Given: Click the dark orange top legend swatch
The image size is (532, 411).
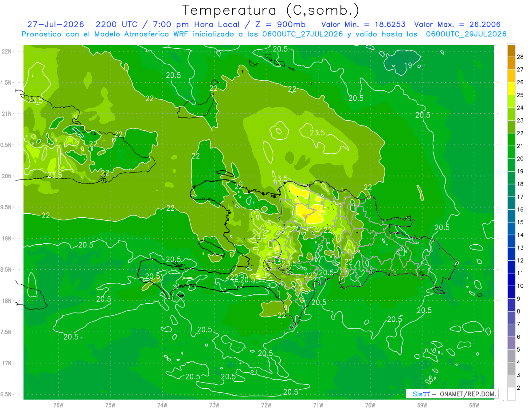Looking at the screenshot, I should click(511, 51).
